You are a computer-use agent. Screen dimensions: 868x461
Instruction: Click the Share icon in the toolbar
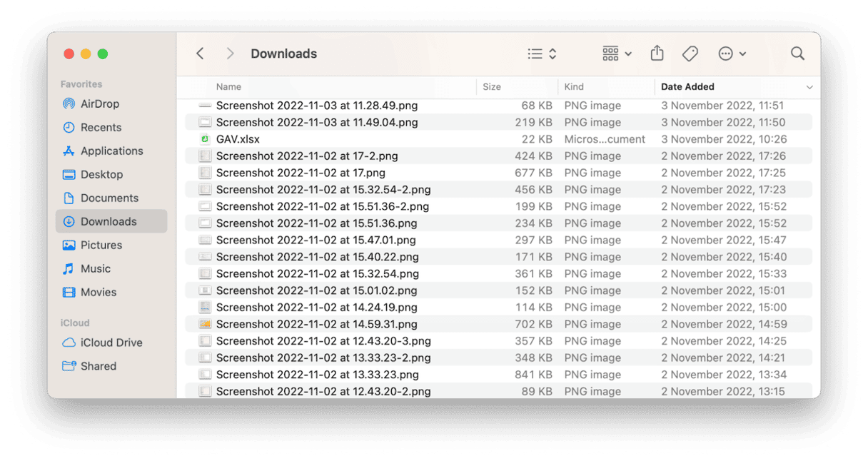pyautogui.click(x=657, y=54)
